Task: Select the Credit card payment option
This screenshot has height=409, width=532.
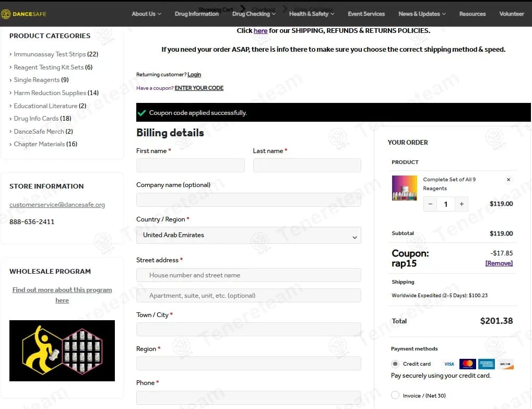Action: (395, 364)
